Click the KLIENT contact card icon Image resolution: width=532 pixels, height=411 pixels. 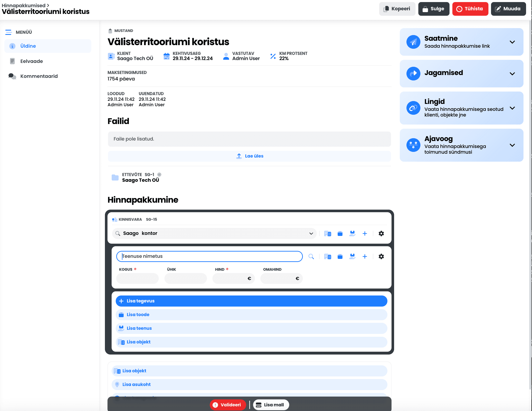point(111,56)
